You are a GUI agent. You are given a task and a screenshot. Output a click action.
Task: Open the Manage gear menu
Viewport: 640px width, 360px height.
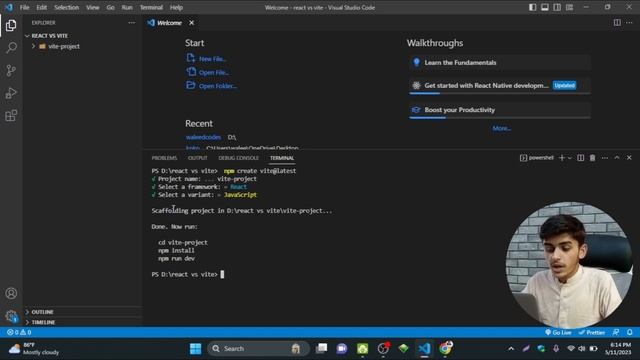[x=11, y=316]
